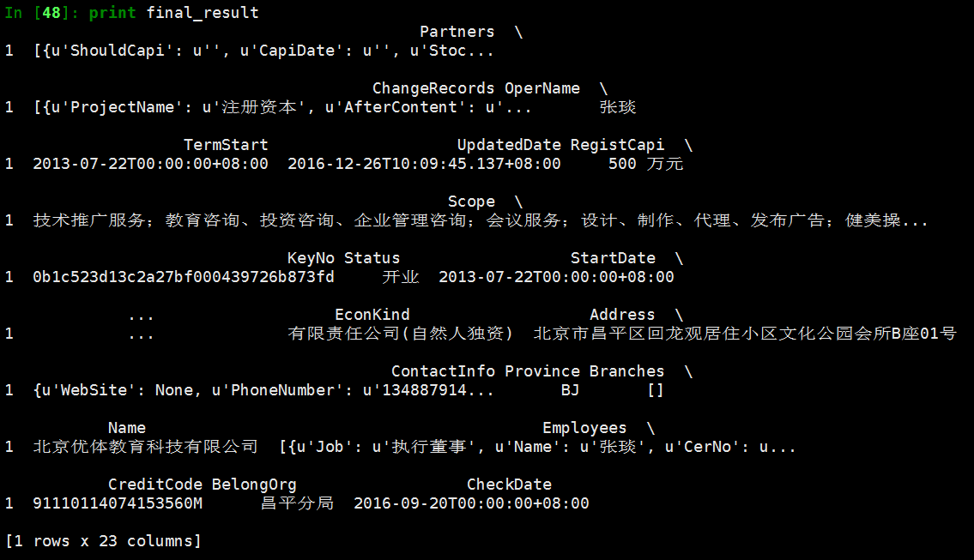The height and width of the screenshot is (560, 974).
Task: Click the RegistCapi value 500 万元
Action: [x=646, y=164]
